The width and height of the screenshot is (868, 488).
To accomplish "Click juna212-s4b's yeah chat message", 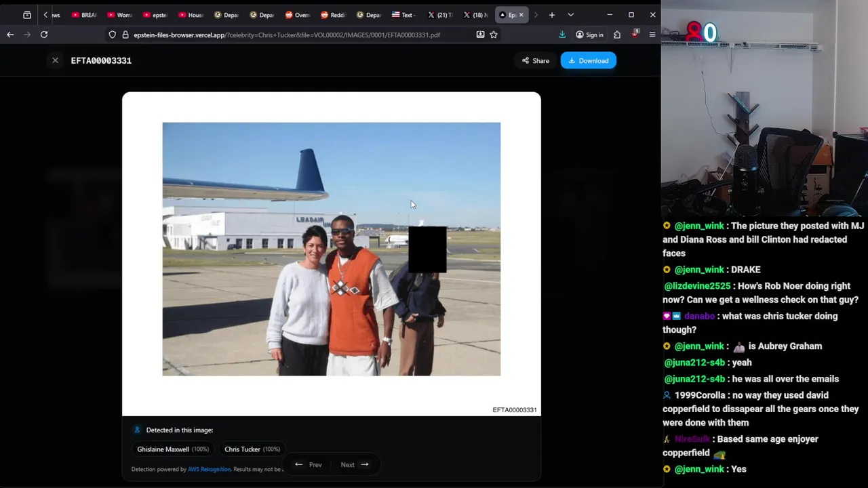I will pos(707,363).
